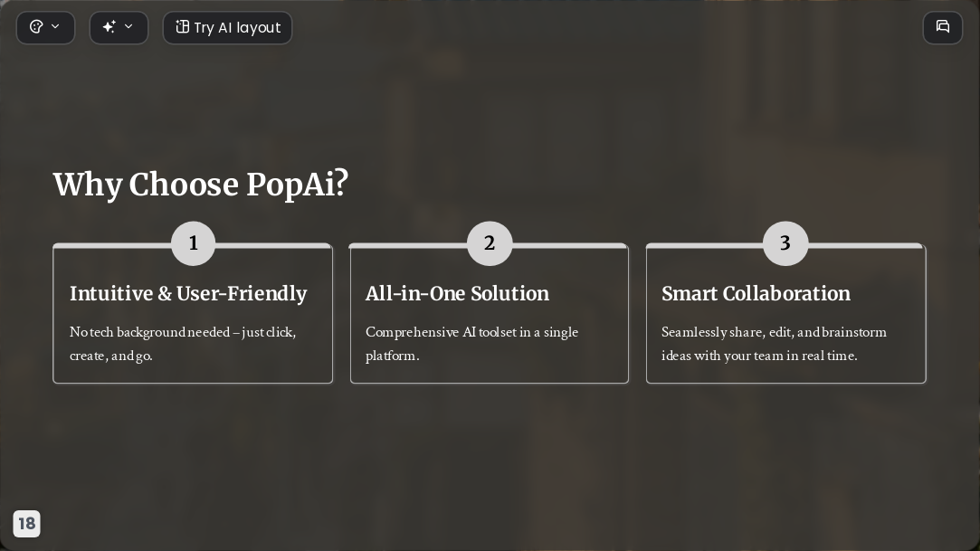The height and width of the screenshot is (551, 980).
Task: Click the 'Comprehensive AI toolset' description text
Action: click(471, 344)
